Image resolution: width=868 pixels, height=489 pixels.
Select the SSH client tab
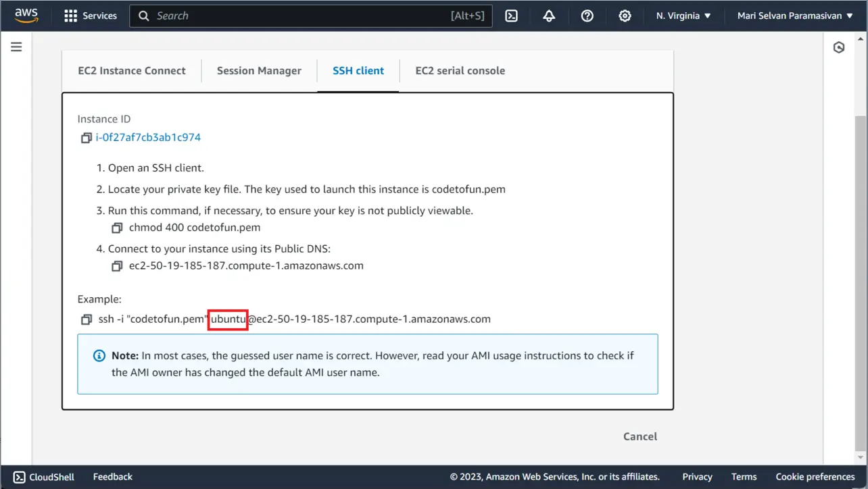[x=358, y=71]
